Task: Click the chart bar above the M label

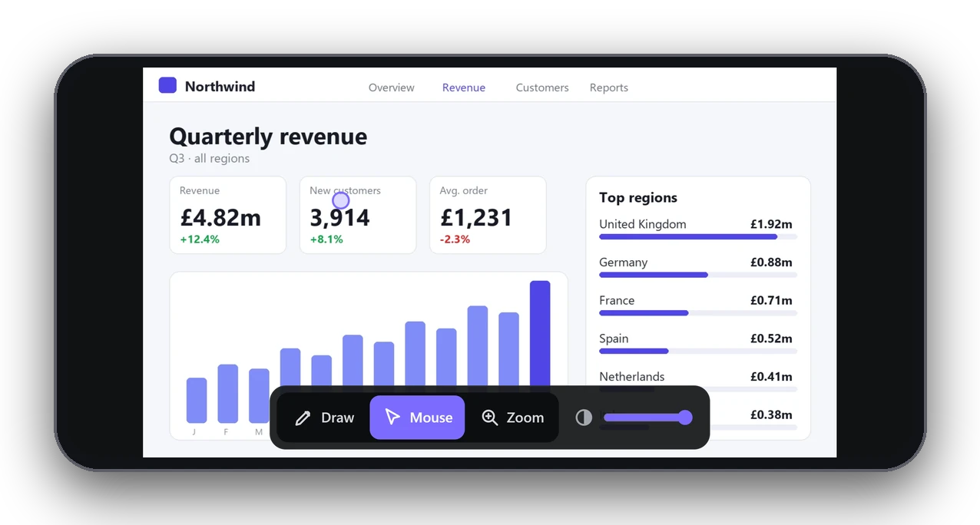Action: (x=259, y=396)
